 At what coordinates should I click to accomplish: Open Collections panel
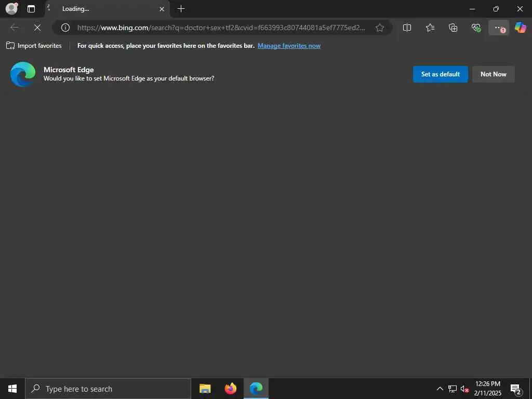[x=453, y=28]
